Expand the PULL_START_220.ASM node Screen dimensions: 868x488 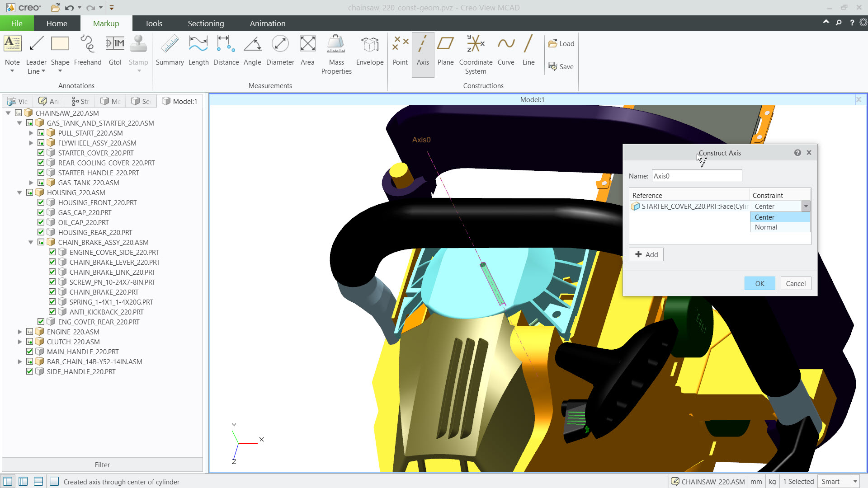31,133
